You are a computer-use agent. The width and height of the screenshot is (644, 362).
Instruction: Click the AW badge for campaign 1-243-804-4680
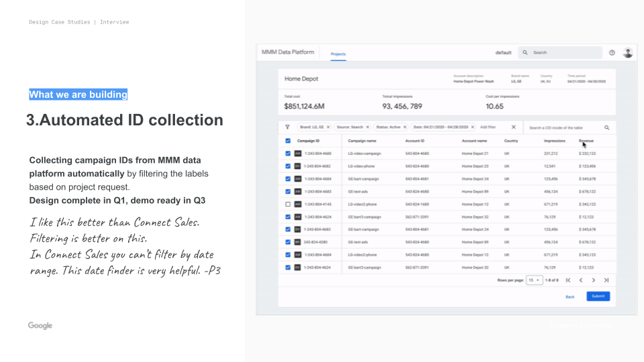coord(298,154)
